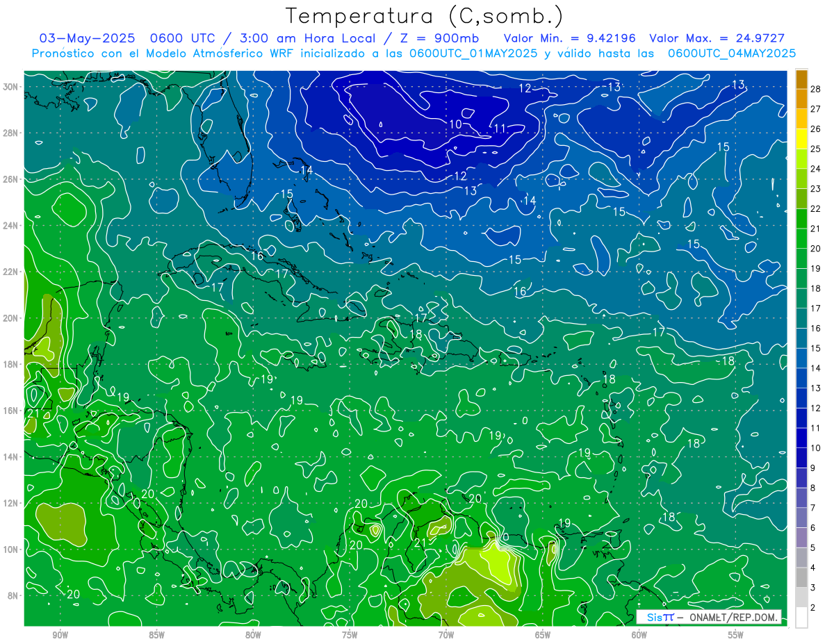Click legend value "9" on the color scale
834x644 pixels.
[x=813, y=468]
